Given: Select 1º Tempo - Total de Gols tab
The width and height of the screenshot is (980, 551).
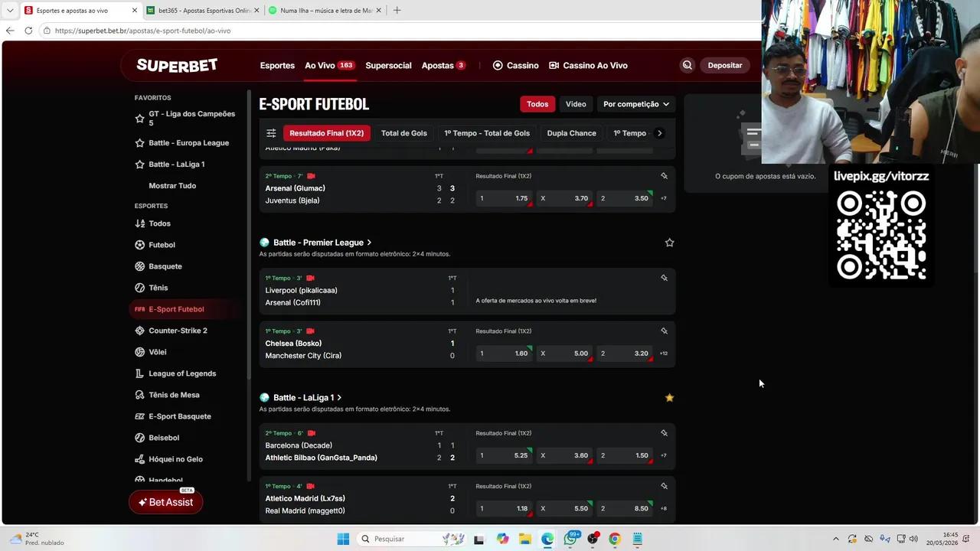Looking at the screenshot, I should [487, 133].
